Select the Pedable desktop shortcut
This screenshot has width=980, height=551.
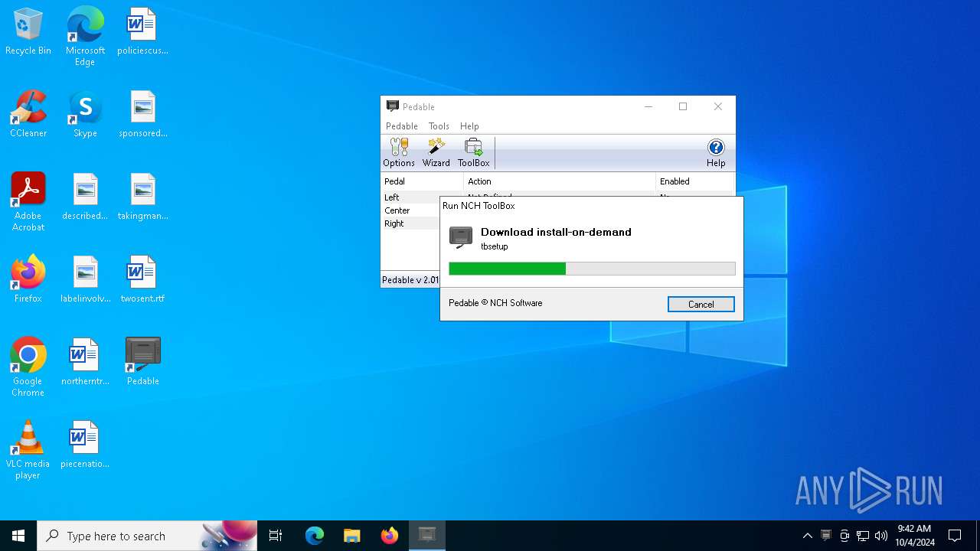(142, 363)
